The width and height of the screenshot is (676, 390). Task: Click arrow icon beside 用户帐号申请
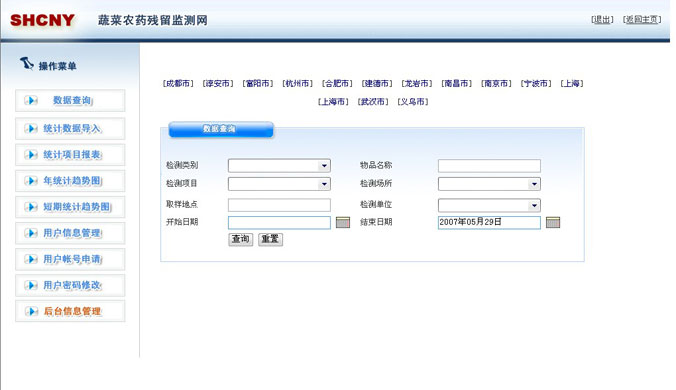point(31,259)
